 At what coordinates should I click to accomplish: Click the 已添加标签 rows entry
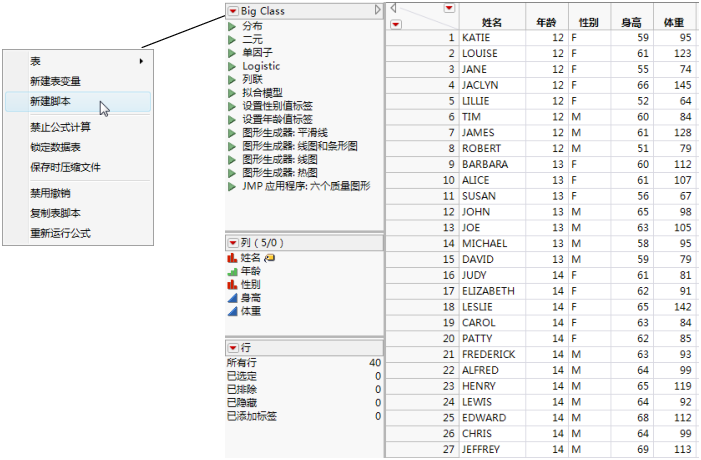tap(304, 417)
